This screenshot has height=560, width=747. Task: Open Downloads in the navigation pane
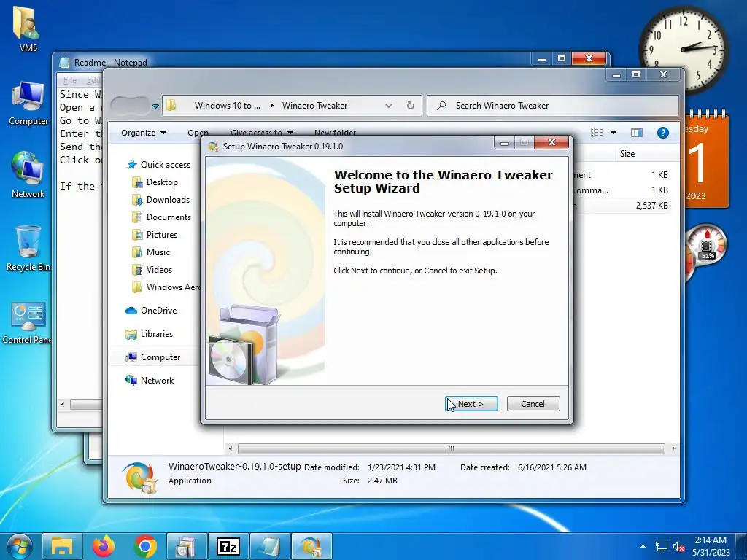coord(161,200)
